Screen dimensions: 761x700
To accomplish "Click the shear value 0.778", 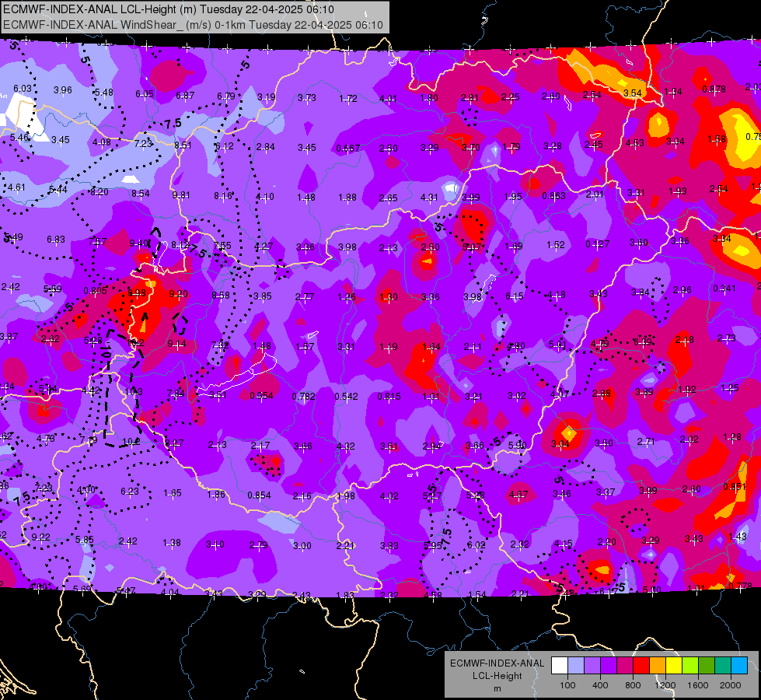I will 740,586.
